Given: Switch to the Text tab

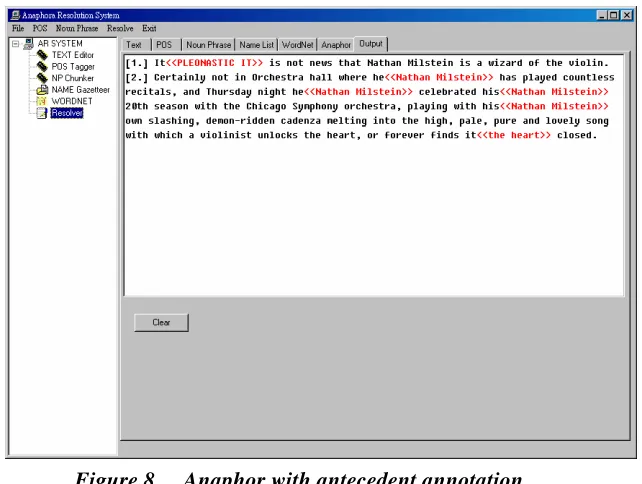Looking at the screenshot, I should [137, 45].
